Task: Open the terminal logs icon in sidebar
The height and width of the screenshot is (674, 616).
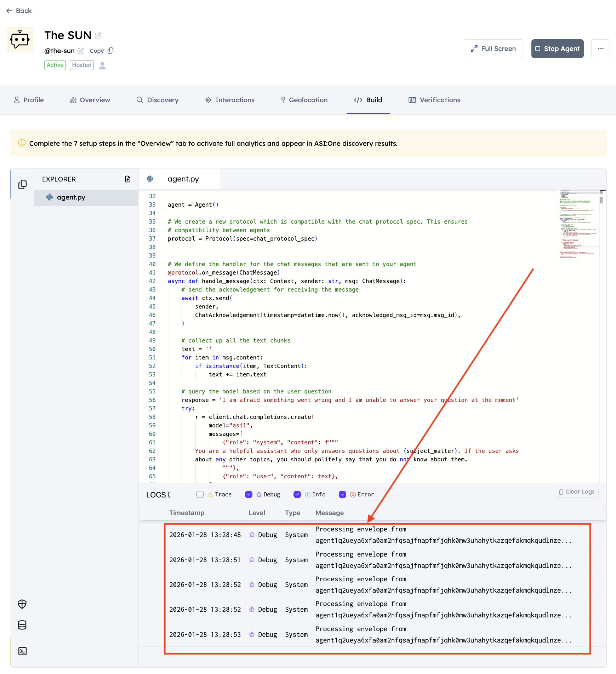Action: (x=22, y=651)
